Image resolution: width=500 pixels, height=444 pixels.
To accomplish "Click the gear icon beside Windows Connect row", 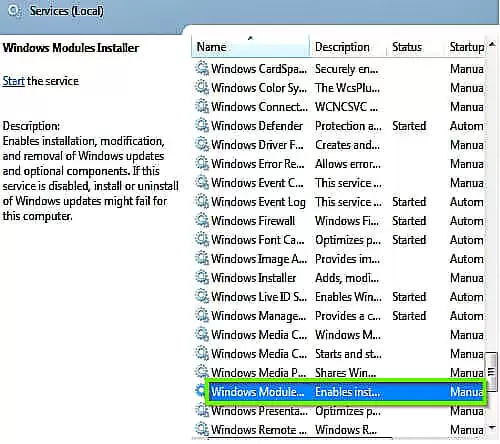I will 202,106.
